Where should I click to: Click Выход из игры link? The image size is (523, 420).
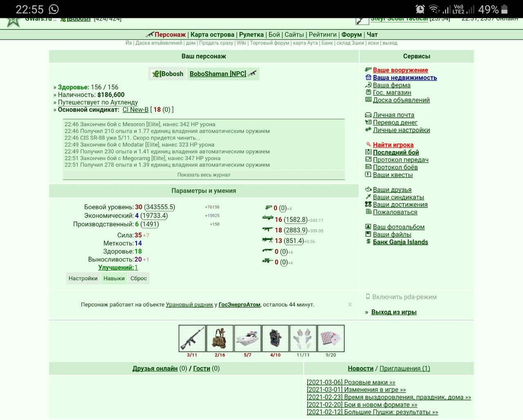pyautogui.click(x=394, y=312)
